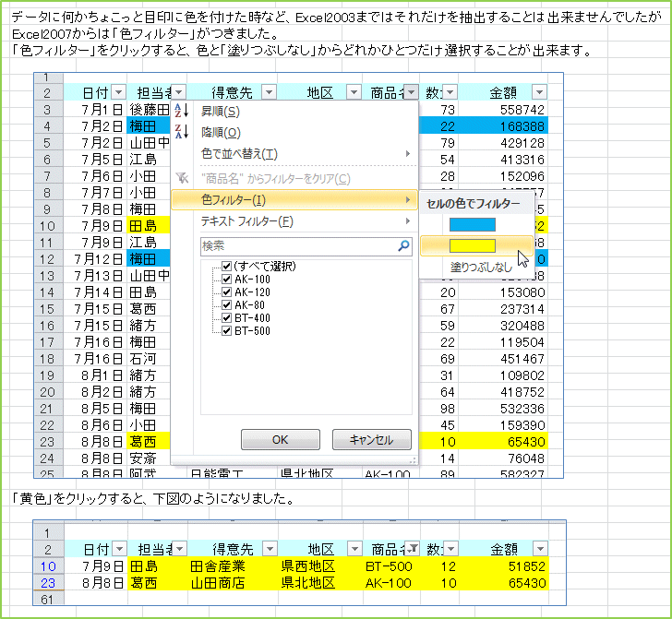Open the 日付 filter dropdown in upper table
Viewport: 672px width, 619px height.
tap(119, 91)
